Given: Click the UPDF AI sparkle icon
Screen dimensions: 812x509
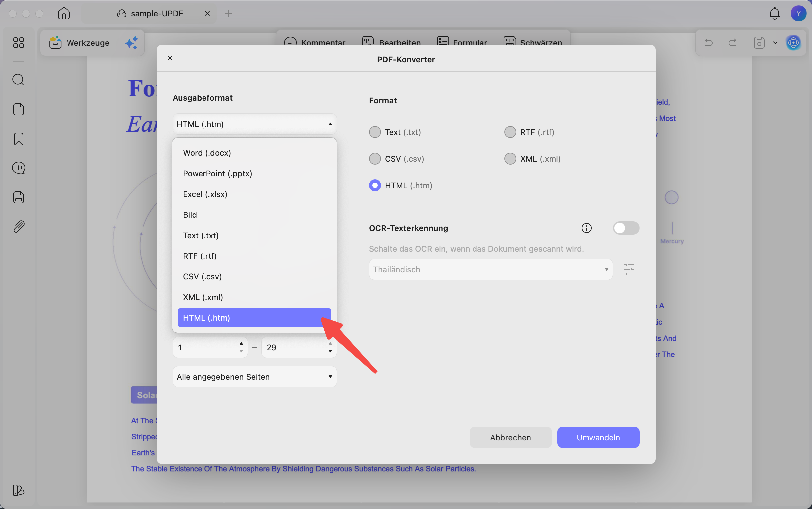Looking at the screenshot, I should pos(131,43).
